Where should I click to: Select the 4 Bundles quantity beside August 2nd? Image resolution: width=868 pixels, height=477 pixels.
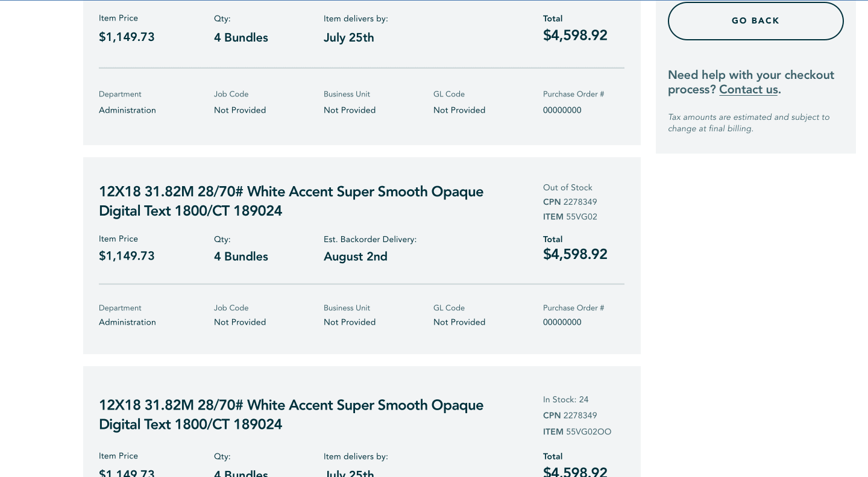241,257
